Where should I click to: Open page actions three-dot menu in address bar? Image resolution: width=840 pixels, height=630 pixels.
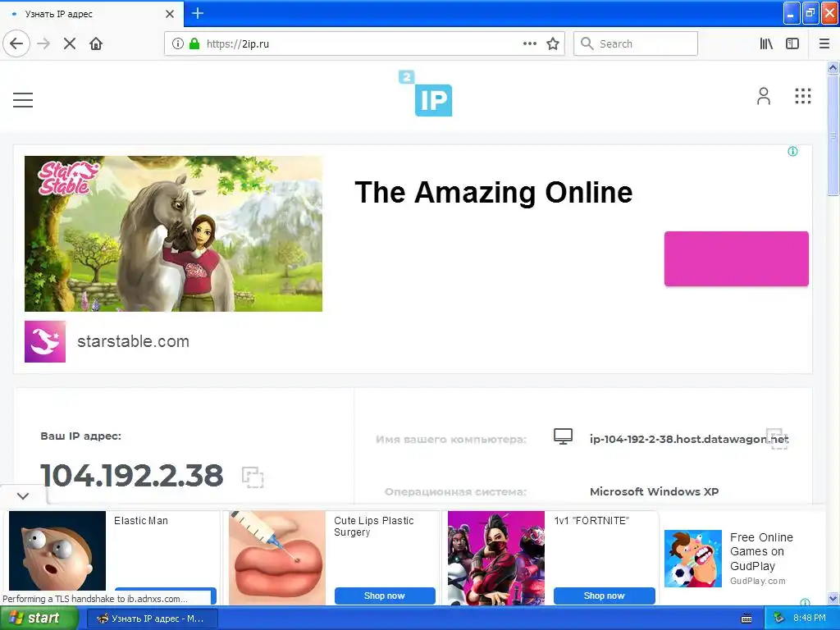coord(529,43)
